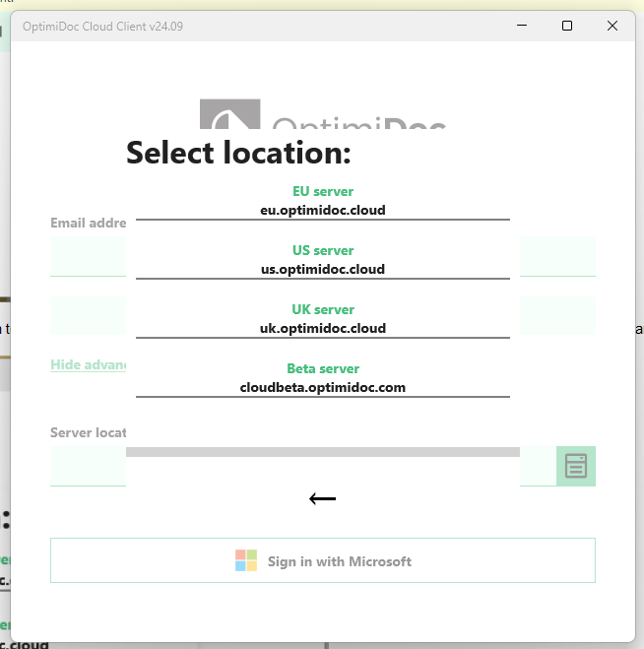Viewport: 644px width, 649px height.
Task: Click cloudbeta.optimidoc.com address text
Action: click(323, 388)
